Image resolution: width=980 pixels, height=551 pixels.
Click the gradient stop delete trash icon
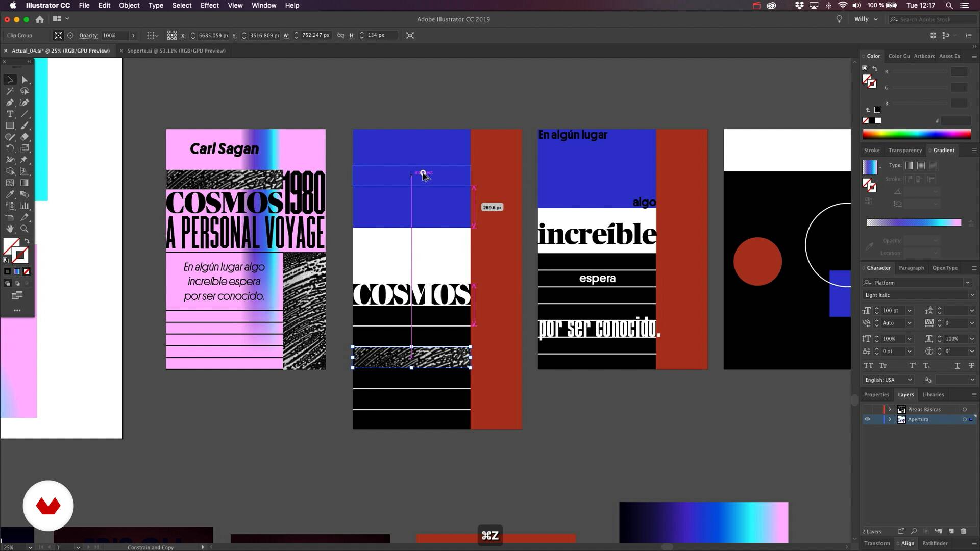[971, 223]
